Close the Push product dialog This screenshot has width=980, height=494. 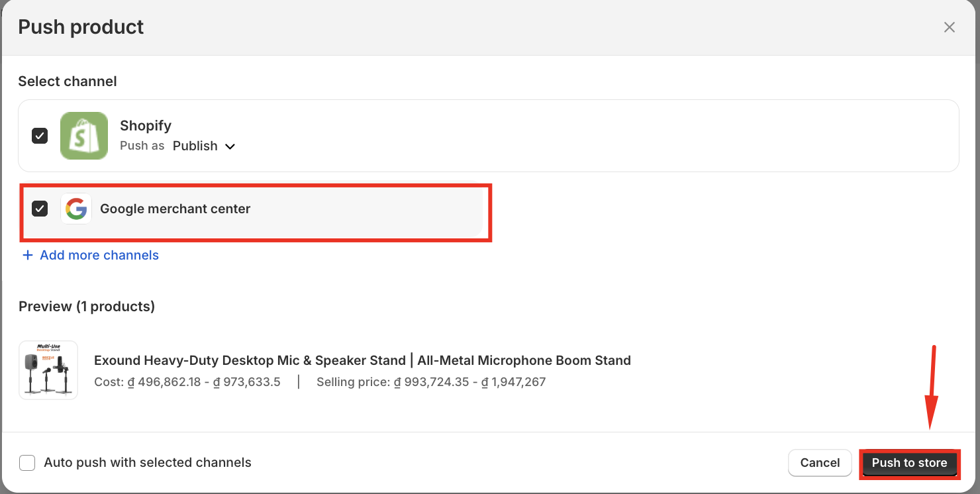(x=949, y=27)
